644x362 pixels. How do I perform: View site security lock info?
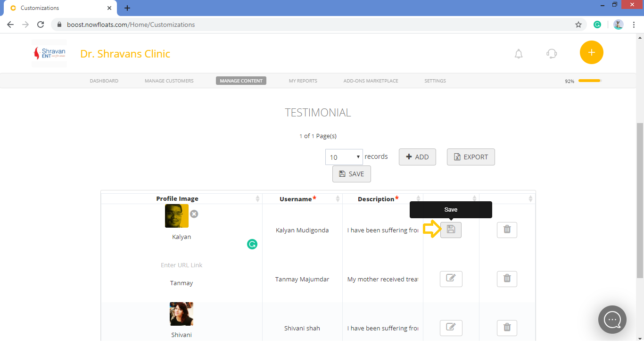tap(59, 25)
